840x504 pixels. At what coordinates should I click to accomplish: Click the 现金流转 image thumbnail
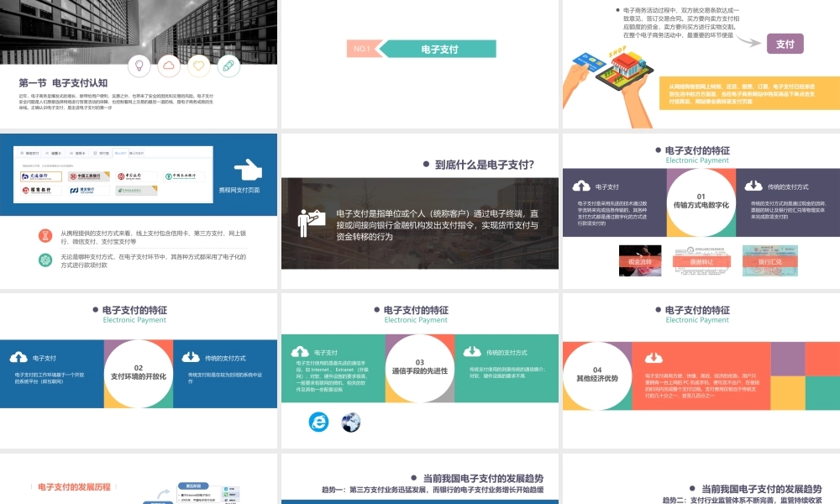tap(640, 259)
